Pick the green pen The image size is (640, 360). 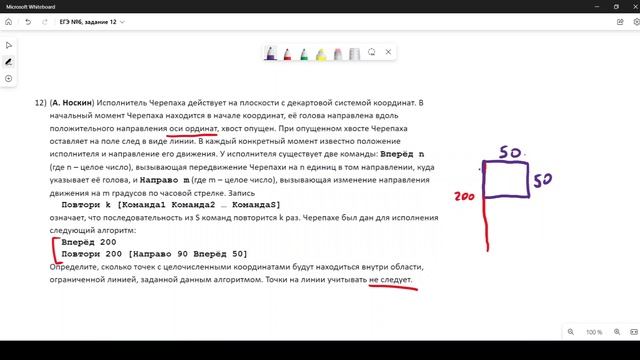(304, 53)
